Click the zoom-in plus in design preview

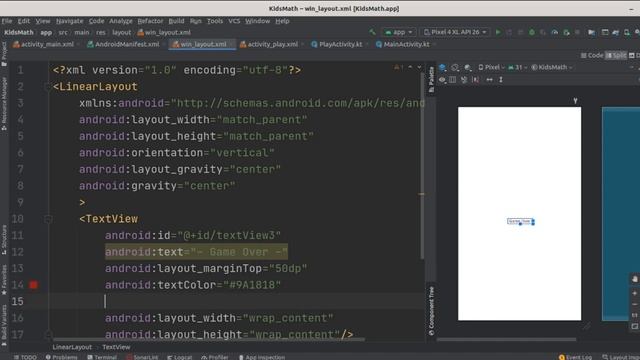click(635, 293)
